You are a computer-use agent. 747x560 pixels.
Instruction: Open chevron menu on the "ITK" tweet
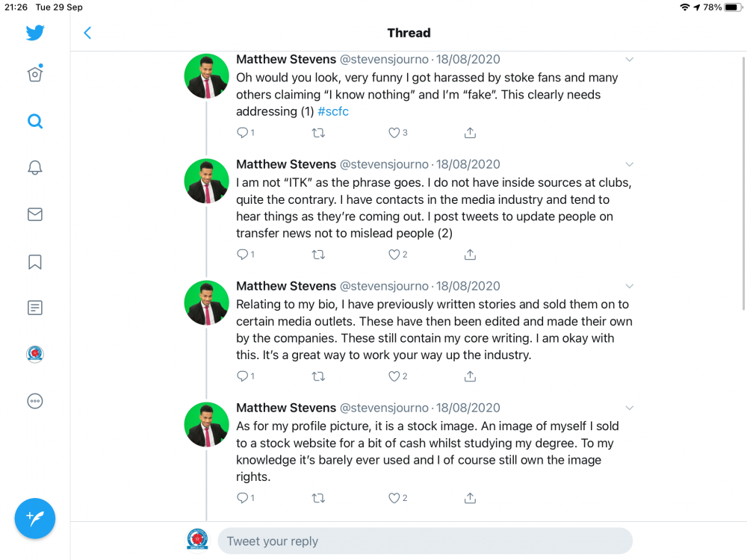click(x=630, y=164)
